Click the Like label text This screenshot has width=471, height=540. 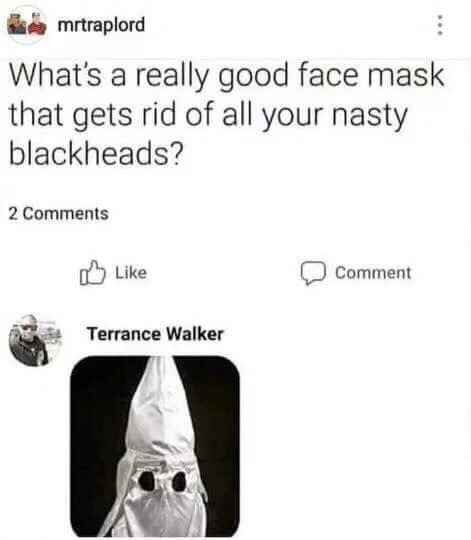coord(131,272)
